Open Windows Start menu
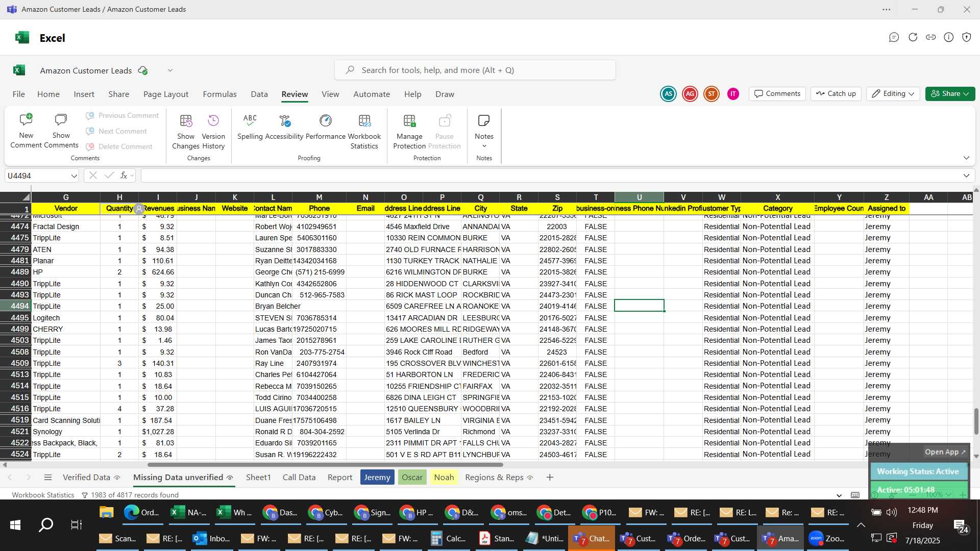This screenshot has width=980, height=551. pyautogui.click(x=15, y=525)
